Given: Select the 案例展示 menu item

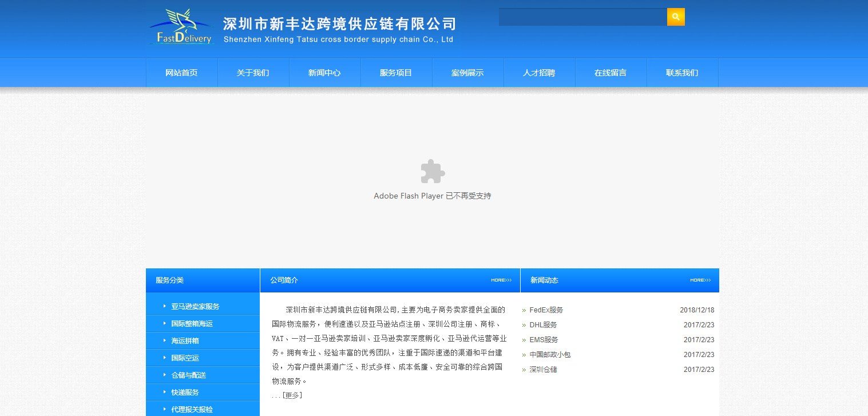Looking at the screenshot, I should click(x=467, y=72).
